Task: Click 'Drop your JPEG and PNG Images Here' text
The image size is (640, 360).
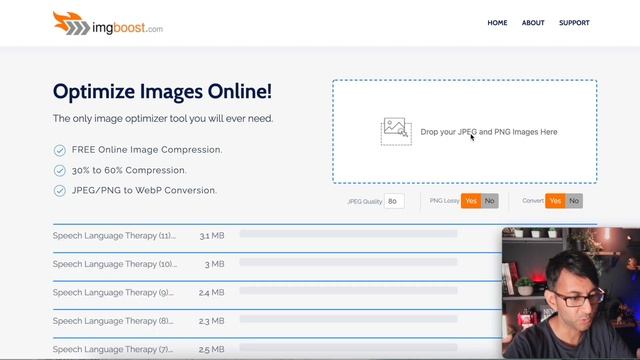Action: point(489,132)
